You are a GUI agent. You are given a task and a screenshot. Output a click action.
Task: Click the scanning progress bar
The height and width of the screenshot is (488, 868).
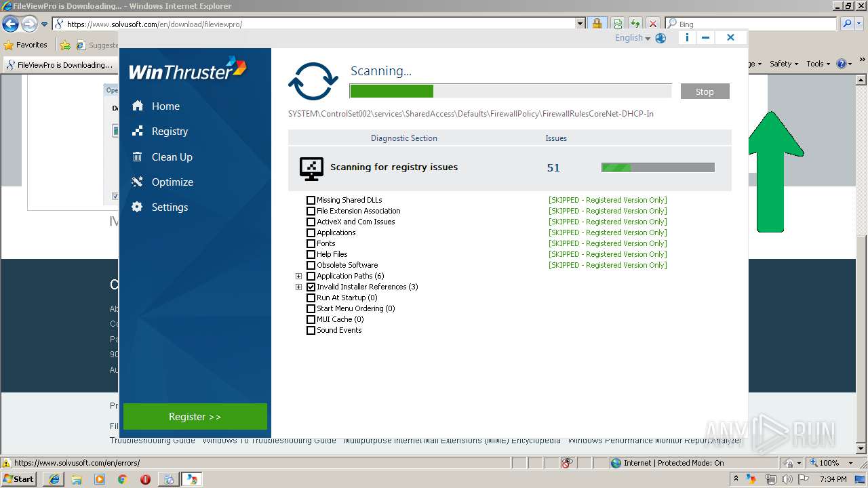(511, 91)
